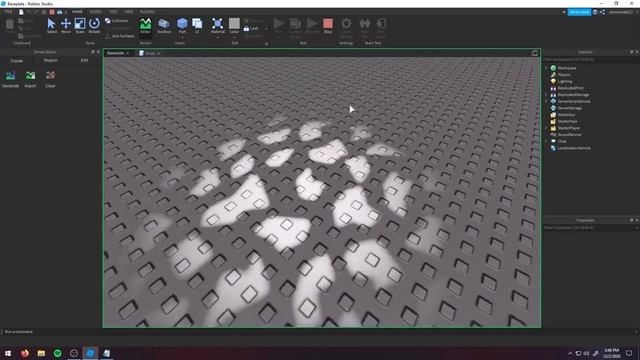Open File Explorer from the taskbar

(x=41, y=353)
